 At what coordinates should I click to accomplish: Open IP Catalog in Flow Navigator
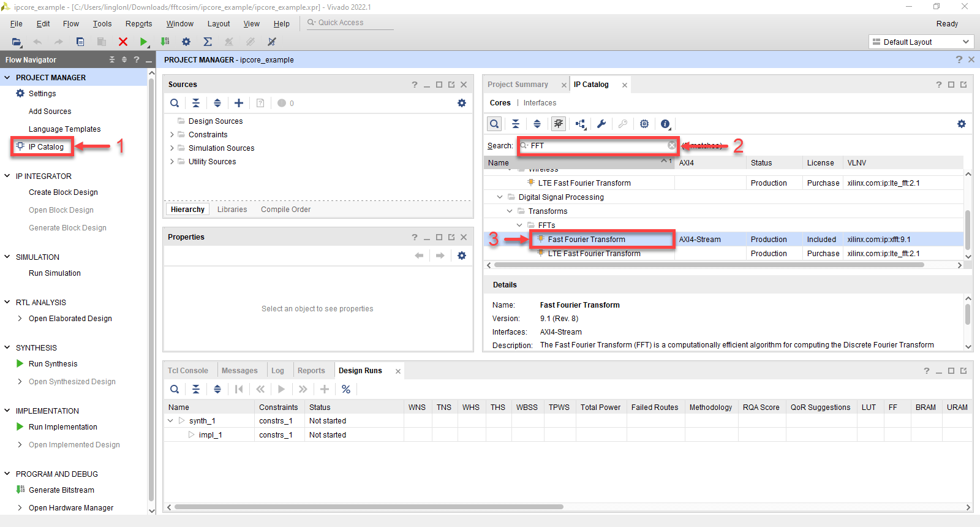click(x=46, y=146)
